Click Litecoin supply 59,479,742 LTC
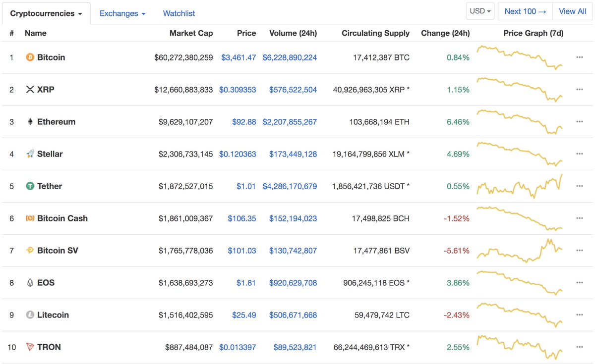Screen dimensions: 595x364 382,315
